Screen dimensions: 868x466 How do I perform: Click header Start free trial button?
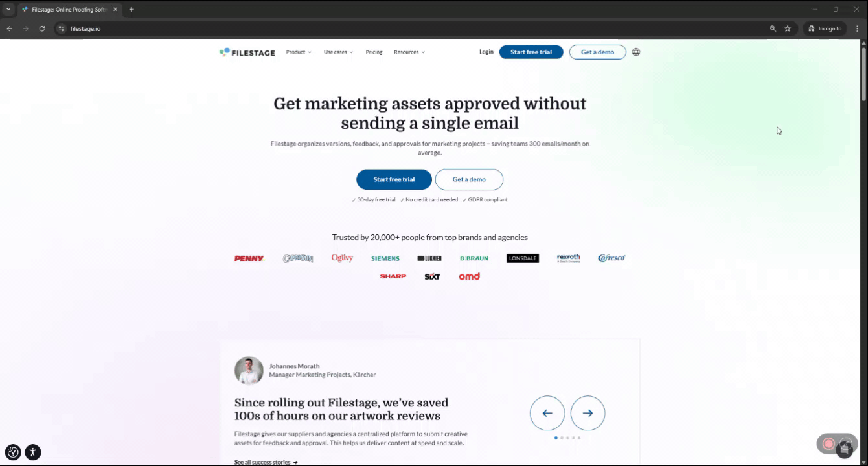tap(531, 52)
